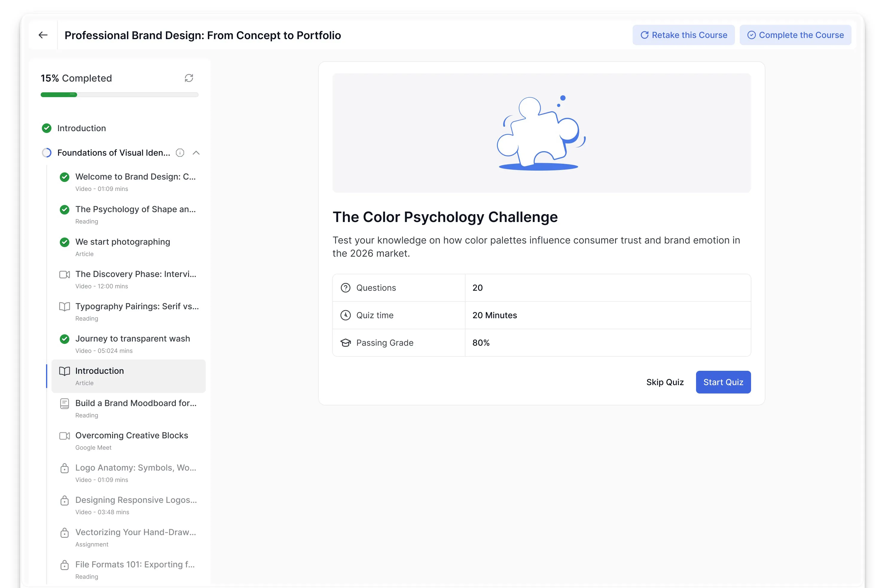Click checkmark beside Journey to transparent wash

[x=65, y=339]
